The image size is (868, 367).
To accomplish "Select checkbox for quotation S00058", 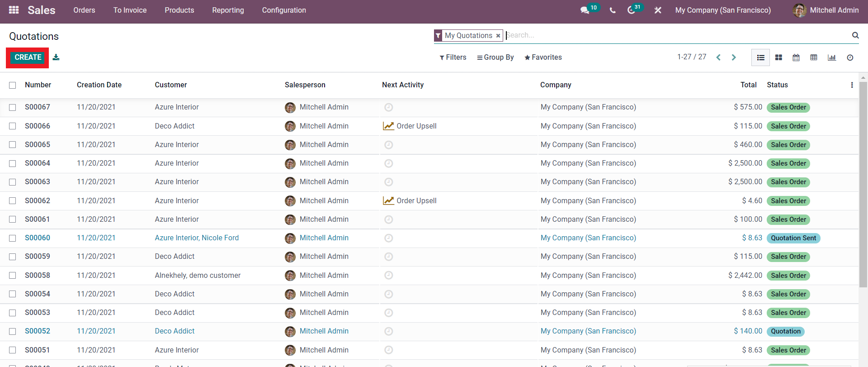I will (x=13, y=275).
